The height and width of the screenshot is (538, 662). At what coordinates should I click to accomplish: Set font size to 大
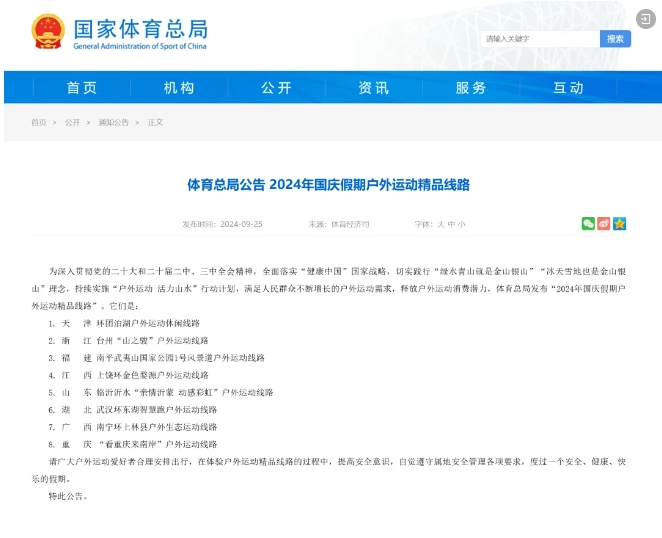click(x=441, y=224)
